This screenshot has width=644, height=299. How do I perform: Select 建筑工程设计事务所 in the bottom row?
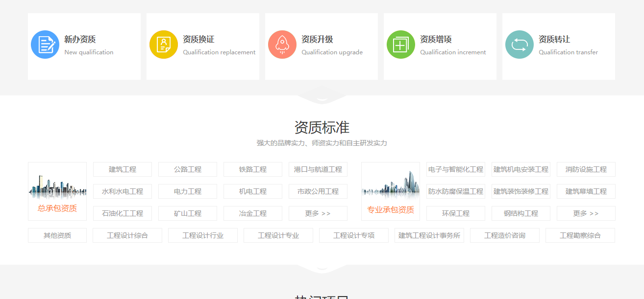click(429, 235)
